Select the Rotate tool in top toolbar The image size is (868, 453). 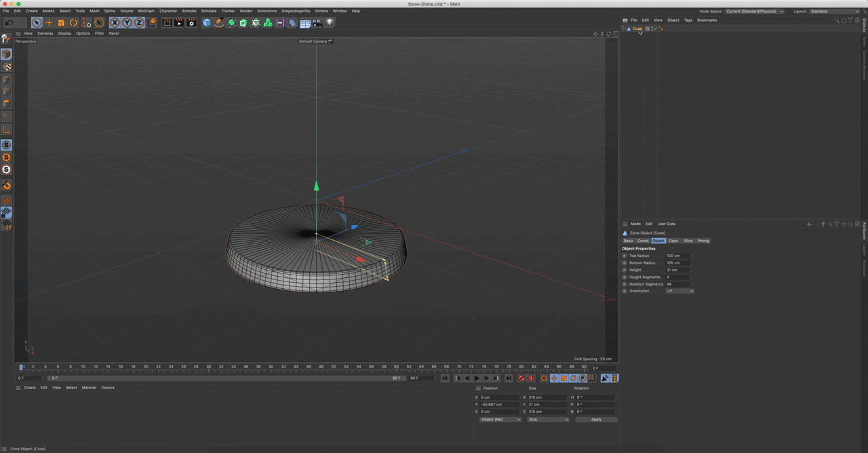pos(73,23)
